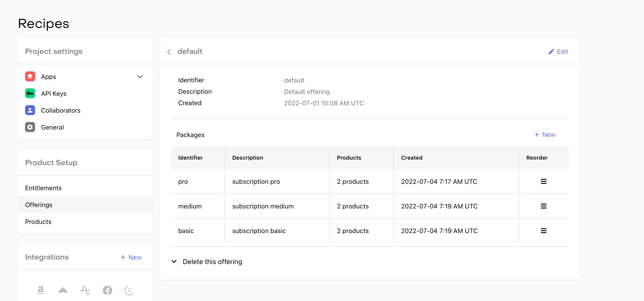Image resolution: width=644 pixels, height=301 pixels.
Task: Click the reorder handle for the basic package
Action: point(543,231)
